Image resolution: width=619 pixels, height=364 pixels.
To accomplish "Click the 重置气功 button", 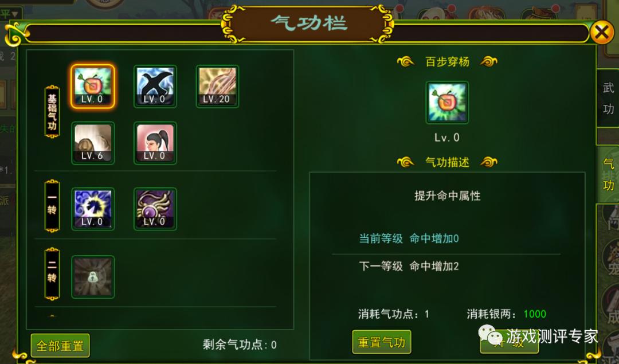I will 381,342.
